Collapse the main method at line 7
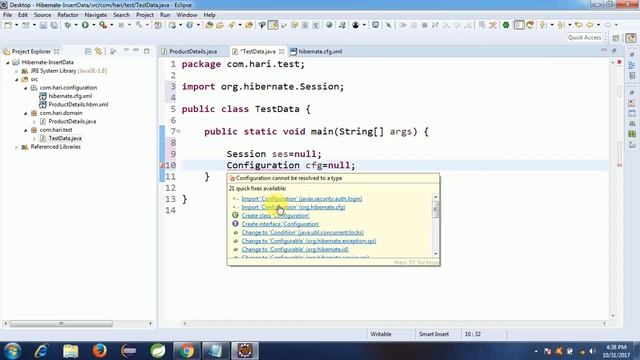 [178, 131]
